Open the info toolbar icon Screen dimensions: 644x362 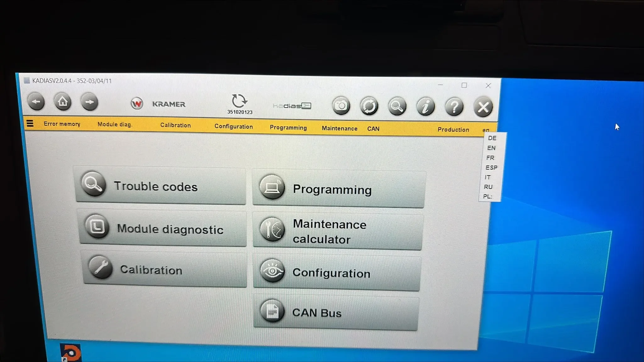(425, 107)
